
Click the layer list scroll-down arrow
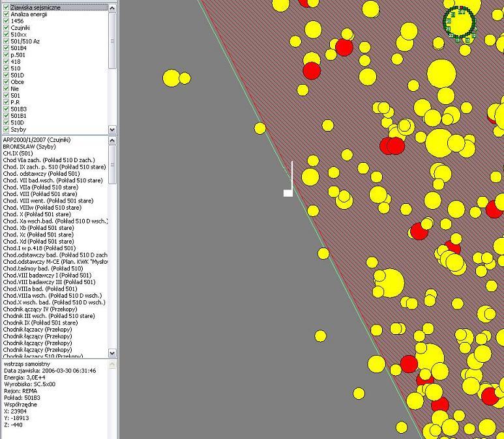pos(112,130)
